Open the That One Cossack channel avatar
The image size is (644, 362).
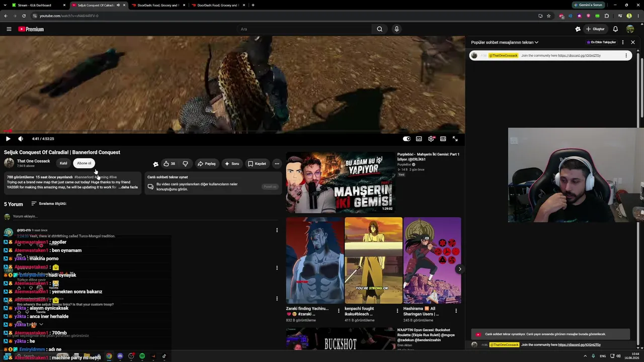point(9,163)
